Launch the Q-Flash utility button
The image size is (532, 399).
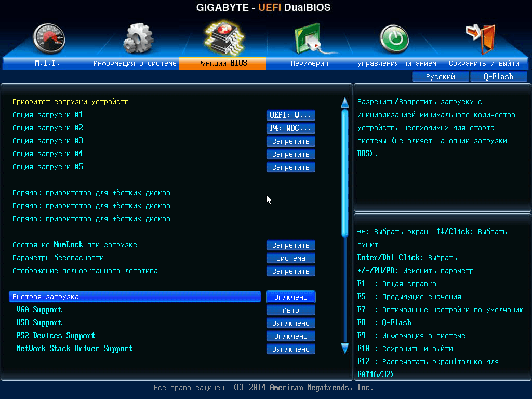coord(498,77)
